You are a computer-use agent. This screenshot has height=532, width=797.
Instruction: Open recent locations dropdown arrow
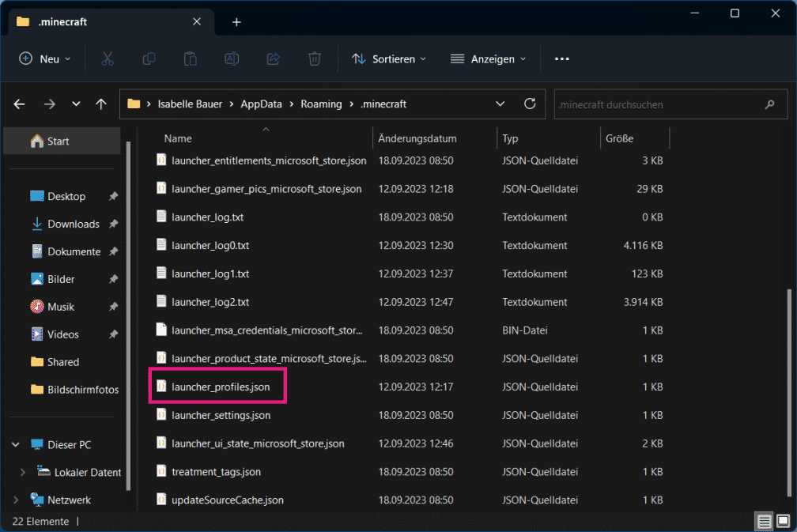76,104
